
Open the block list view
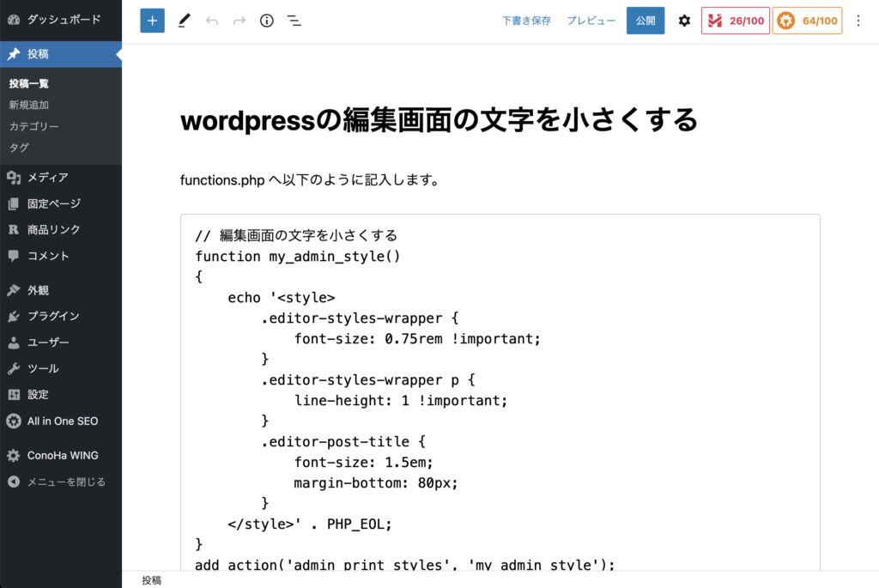[294, 21]
